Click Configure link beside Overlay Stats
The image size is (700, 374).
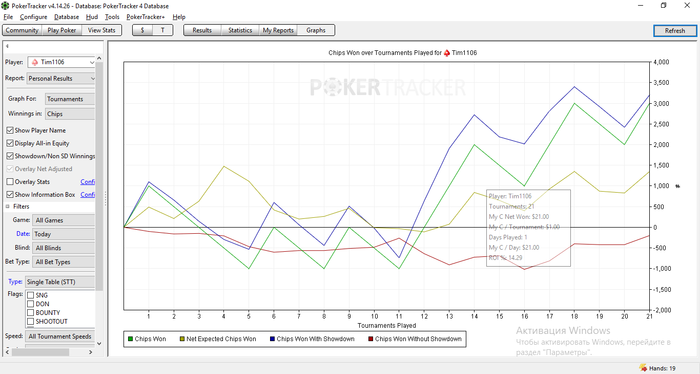88,182
